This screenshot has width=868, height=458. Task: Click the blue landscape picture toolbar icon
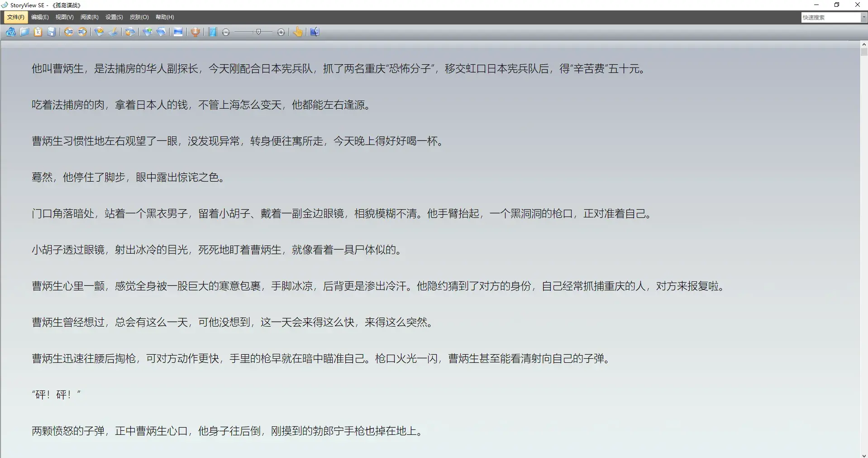(178, 32)
